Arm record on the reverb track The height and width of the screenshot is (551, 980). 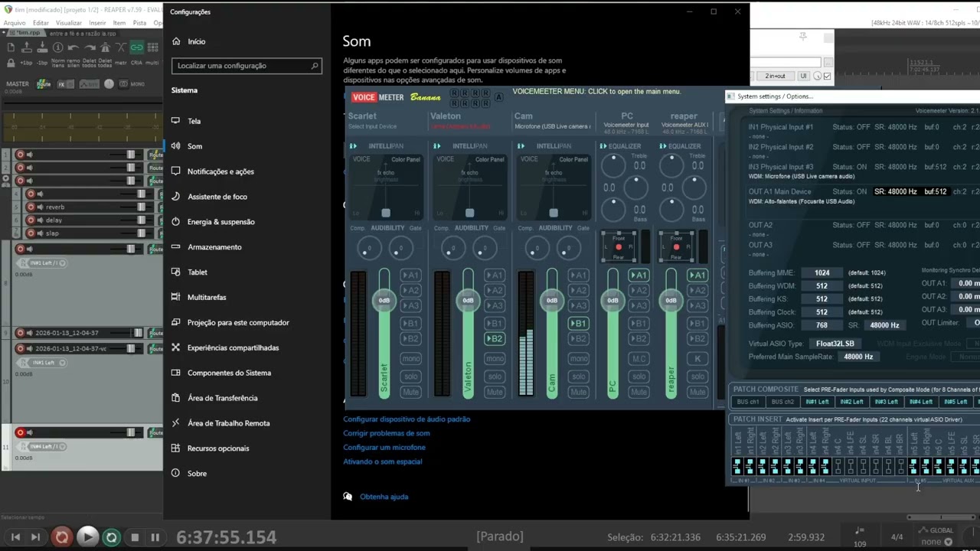tap(31, 207)
